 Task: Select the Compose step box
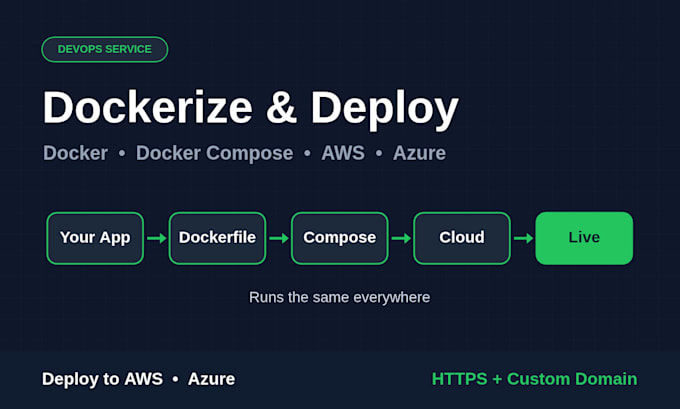pyautogui.click(x=340, y=238)
